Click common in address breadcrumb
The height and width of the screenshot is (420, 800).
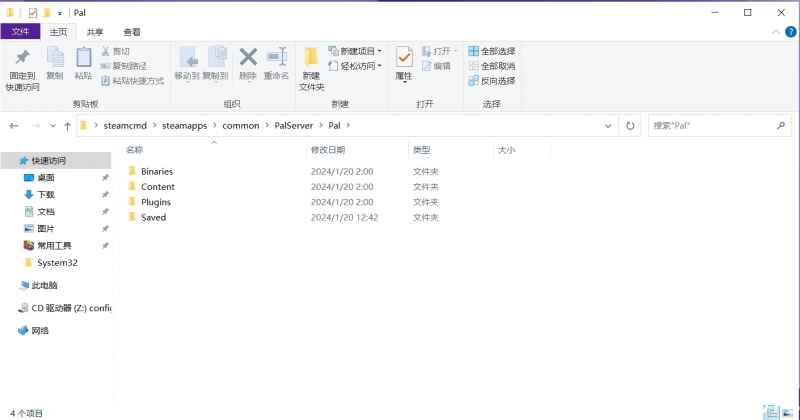241,126
